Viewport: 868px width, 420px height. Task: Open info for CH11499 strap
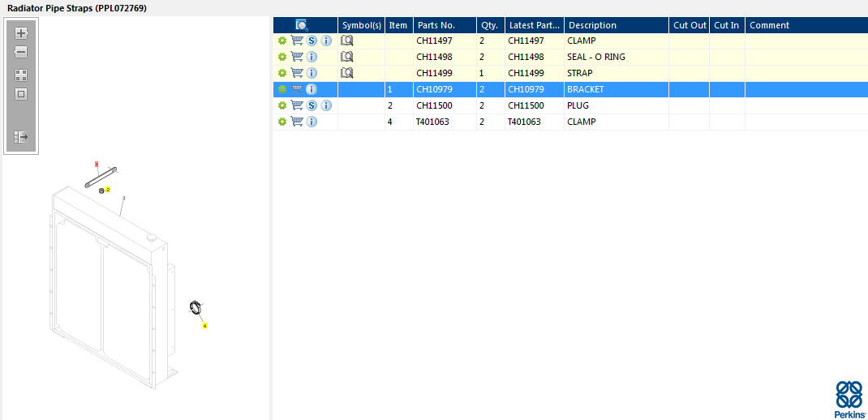pos(312,73)
